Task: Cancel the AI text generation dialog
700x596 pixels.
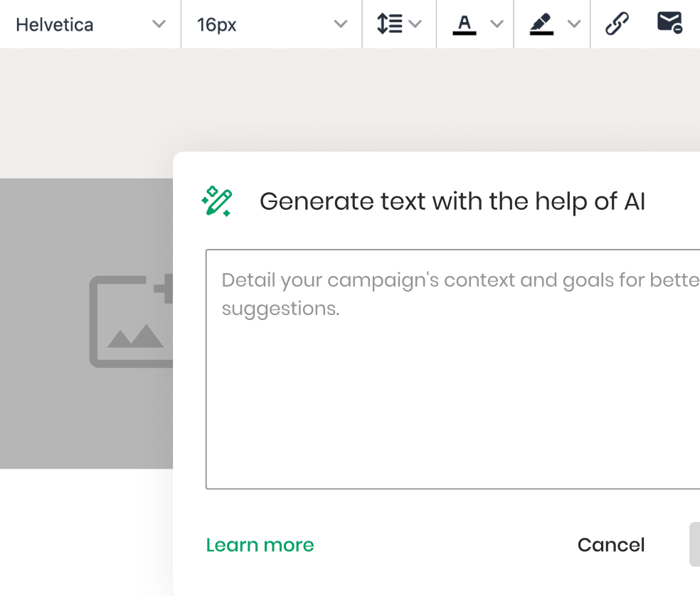Action: coord(611,545)
